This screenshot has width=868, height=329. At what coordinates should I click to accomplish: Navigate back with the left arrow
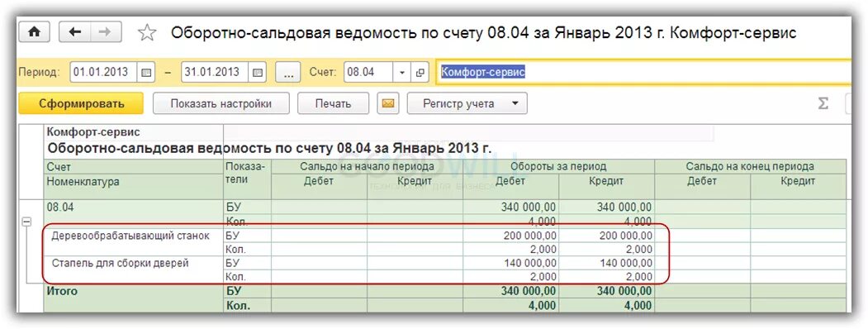75,32
